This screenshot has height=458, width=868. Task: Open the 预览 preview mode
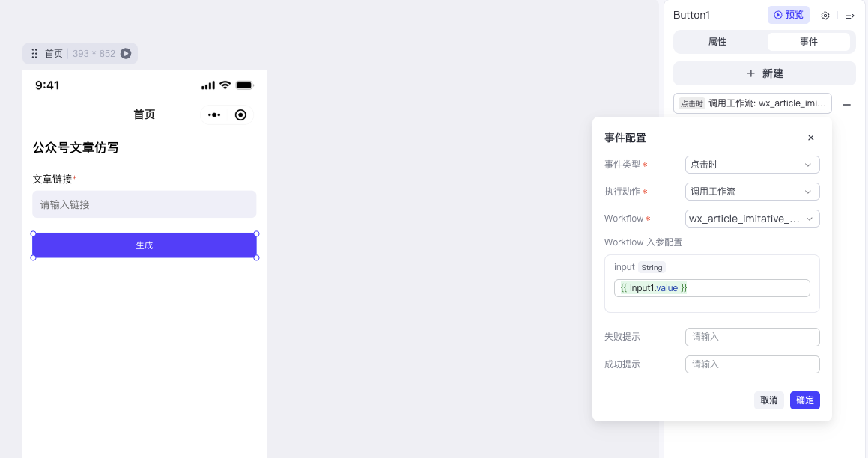788,15
